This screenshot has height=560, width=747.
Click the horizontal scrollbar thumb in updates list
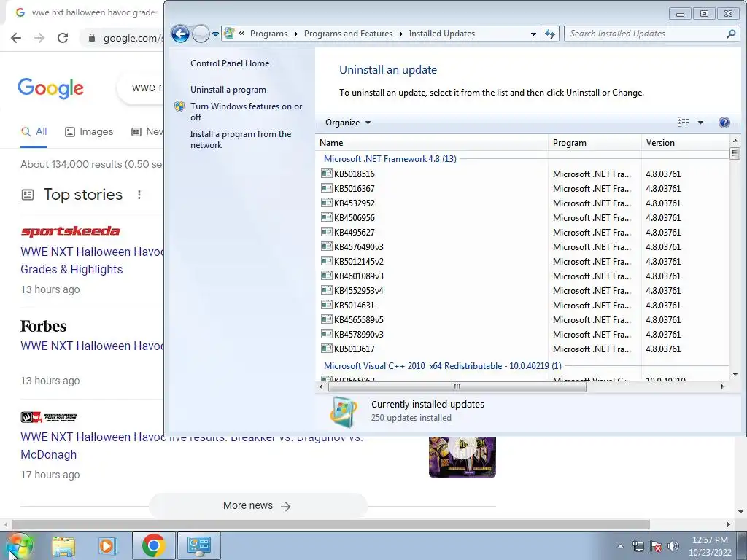(x=457, y=386)
